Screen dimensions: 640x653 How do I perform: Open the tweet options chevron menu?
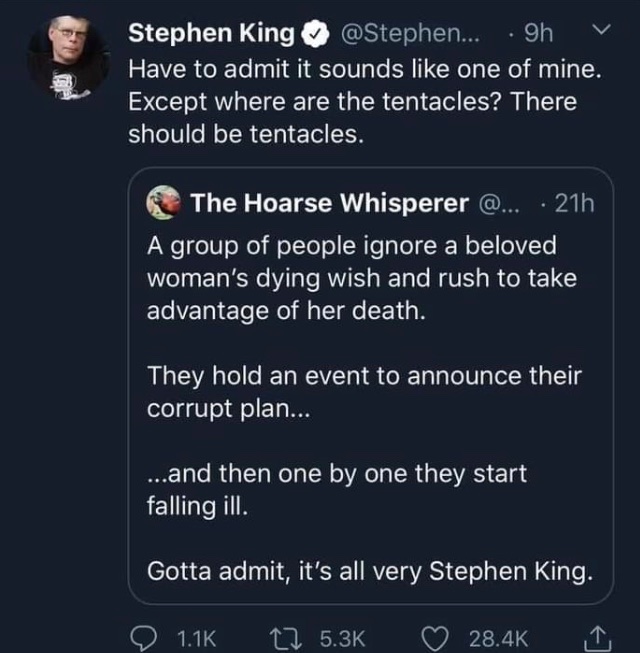point(599,33)
